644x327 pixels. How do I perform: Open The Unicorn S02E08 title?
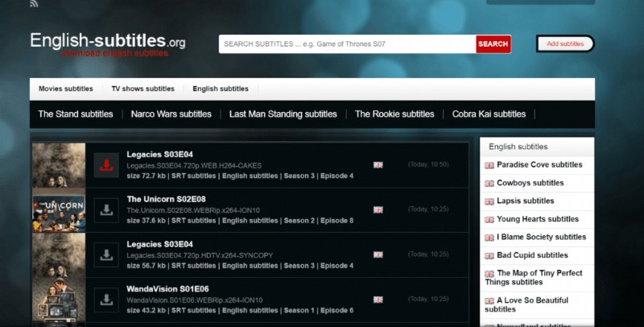pyautogui.click(x=167, y=199)
